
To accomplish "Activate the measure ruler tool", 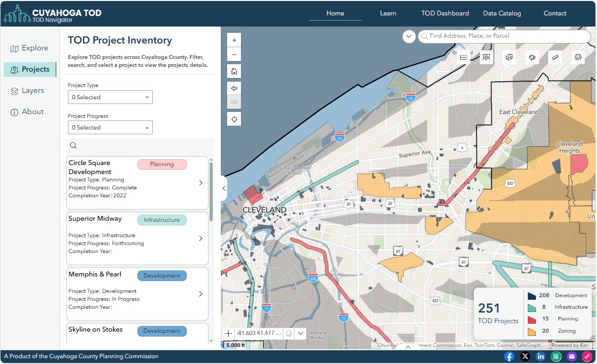I will click(x=555, y=57).
